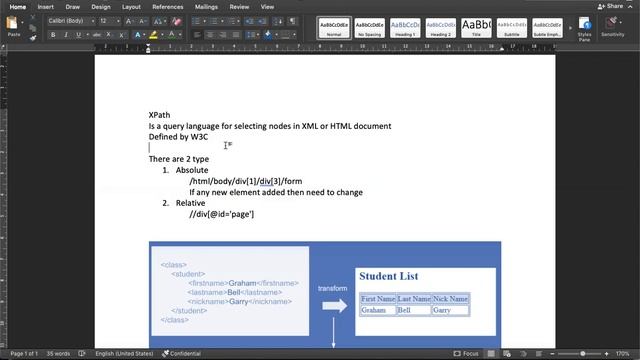
Task: Open the Sensitivity label menu
Action: pos(612,27)
